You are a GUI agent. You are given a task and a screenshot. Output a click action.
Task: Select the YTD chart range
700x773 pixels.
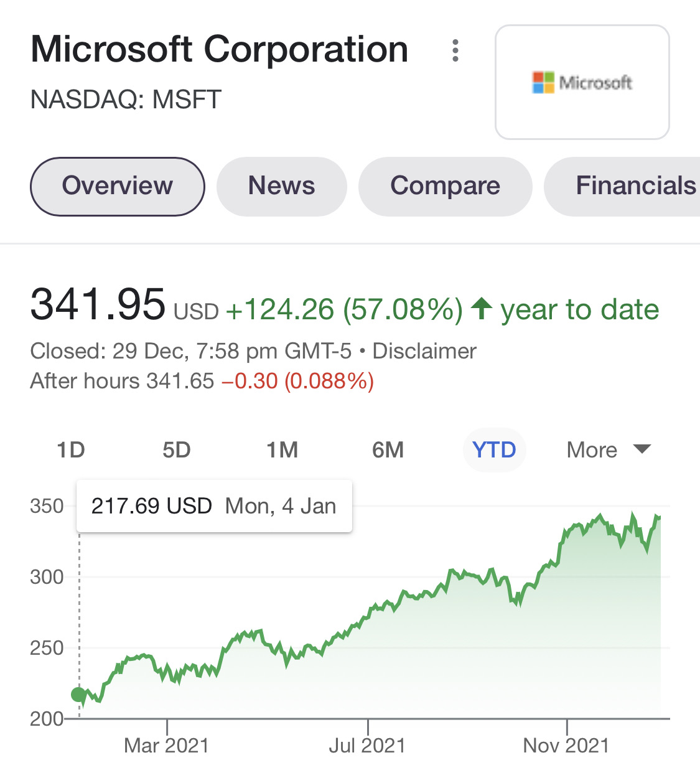click(494, 450)
